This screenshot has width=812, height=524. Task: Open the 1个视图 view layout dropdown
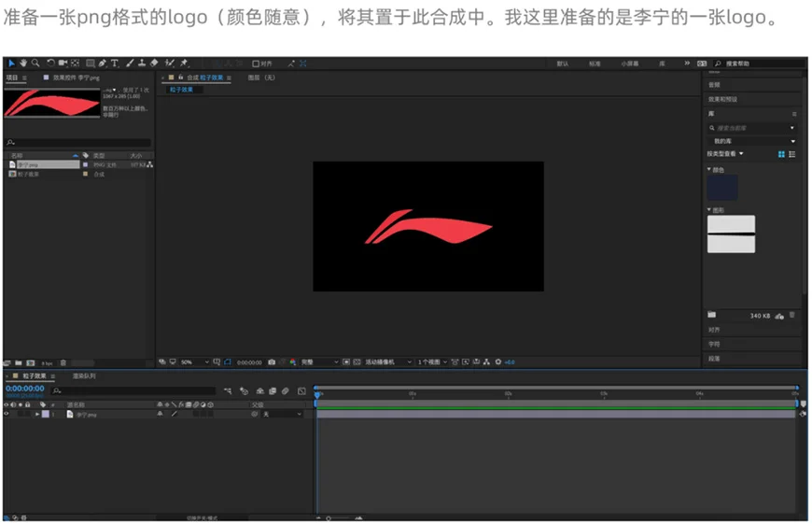pyautogui.click(x=432, y=361)
